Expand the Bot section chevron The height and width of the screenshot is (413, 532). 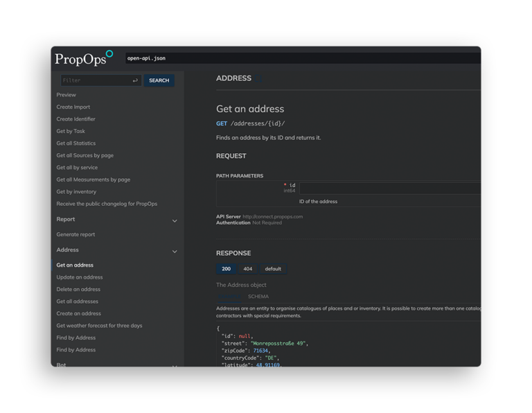(175, 364)
